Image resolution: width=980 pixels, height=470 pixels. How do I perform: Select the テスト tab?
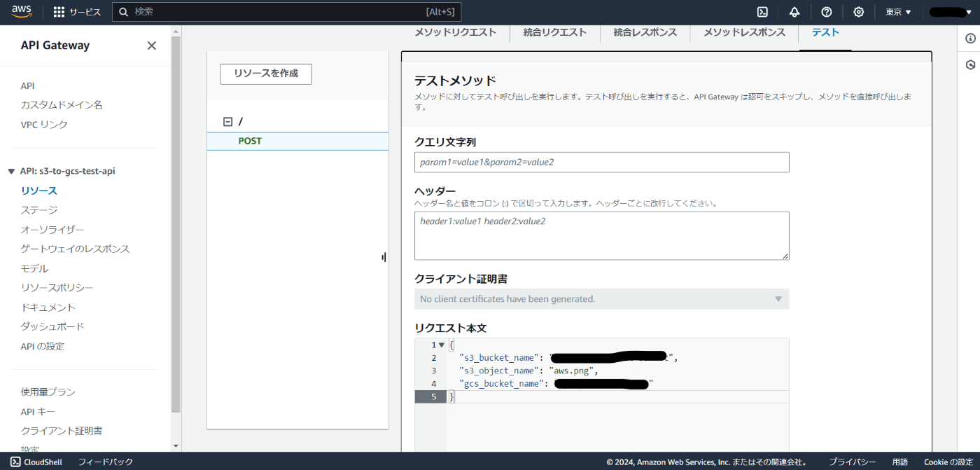point(825,32)
